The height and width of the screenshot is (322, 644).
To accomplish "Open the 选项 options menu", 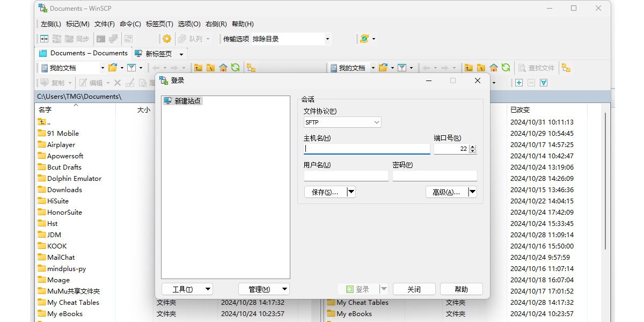I will click(189, 24).
